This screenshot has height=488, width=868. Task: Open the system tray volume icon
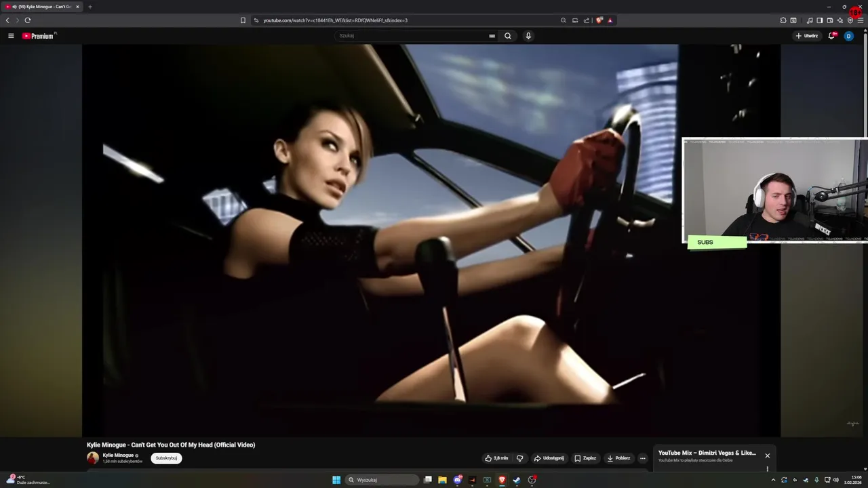click(x=835, y=480)
